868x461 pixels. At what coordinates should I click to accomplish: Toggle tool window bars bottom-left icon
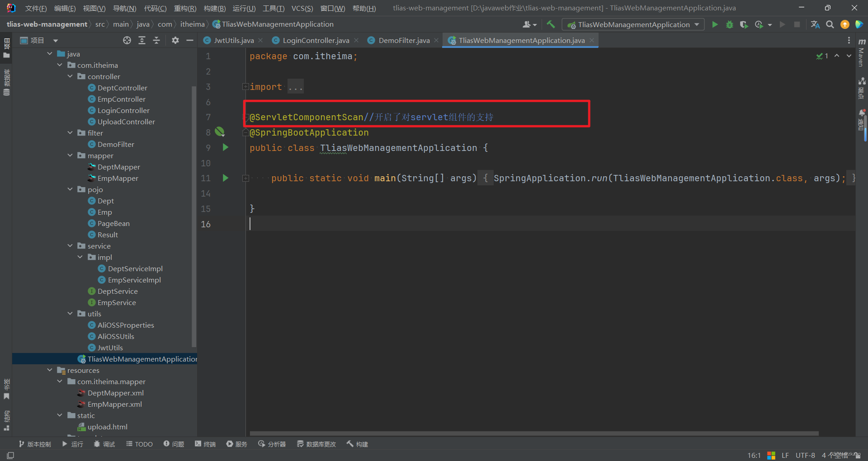pyautogui.click(x=10, y=455)
